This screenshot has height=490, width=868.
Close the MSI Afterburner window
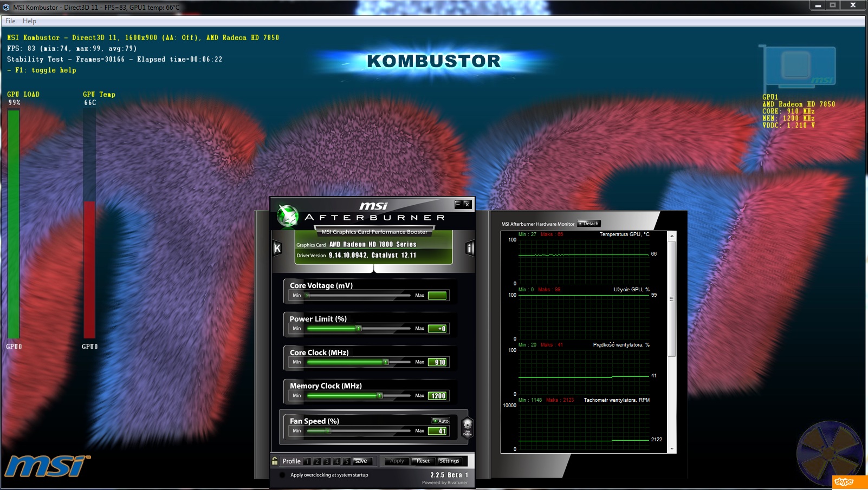(467, 204)
